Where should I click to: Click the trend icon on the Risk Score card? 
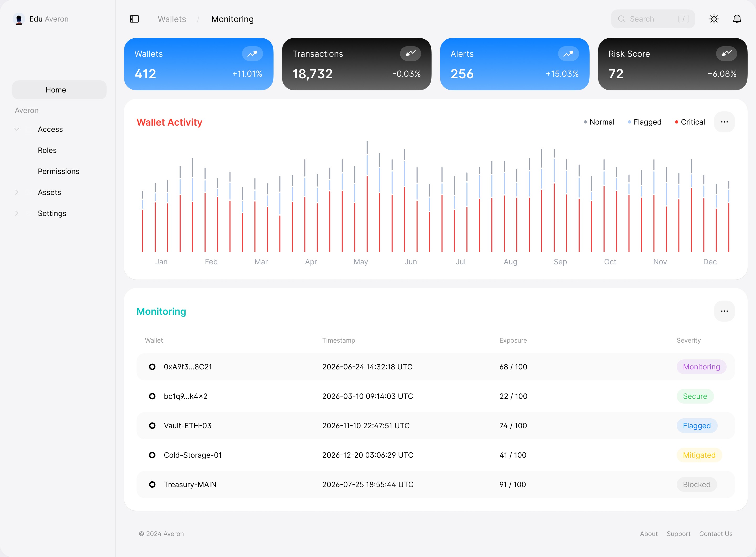click(x=727, y=53)
